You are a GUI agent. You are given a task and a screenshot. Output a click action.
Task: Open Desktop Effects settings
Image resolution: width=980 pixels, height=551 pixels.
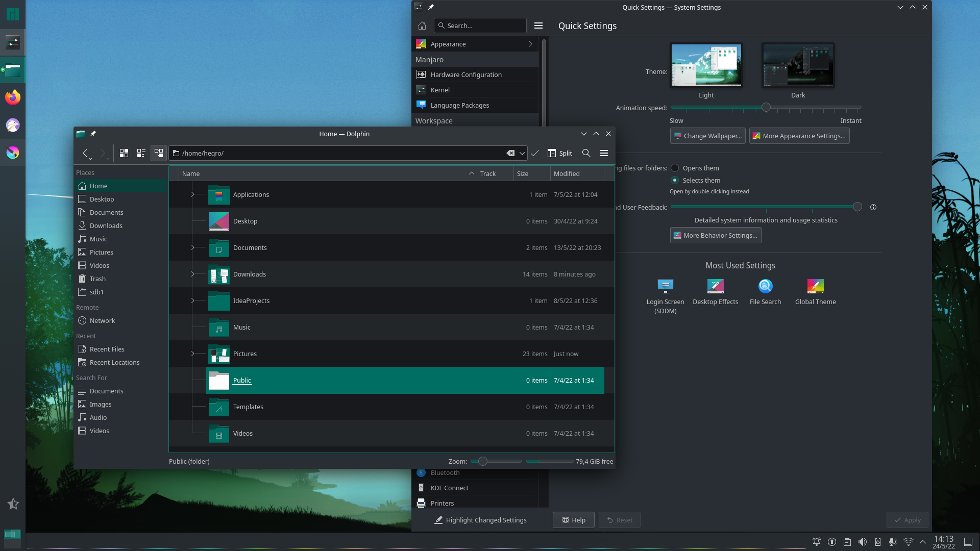tap(716, 292)
